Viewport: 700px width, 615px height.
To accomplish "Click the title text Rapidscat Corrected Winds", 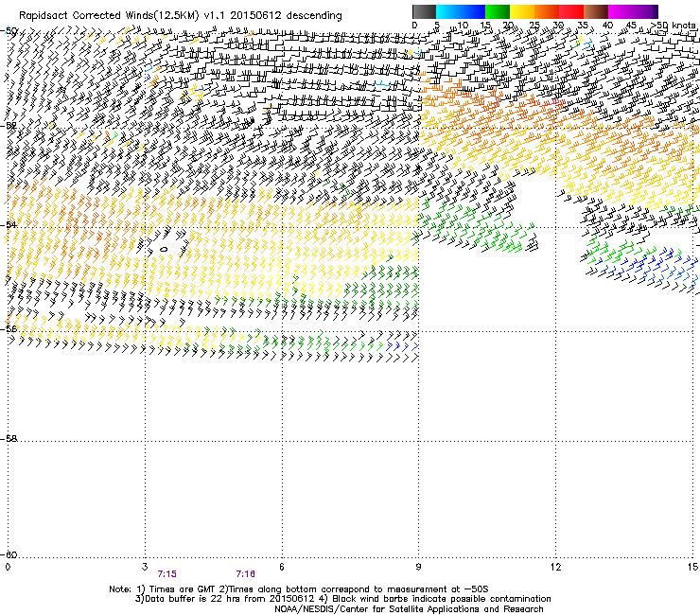I will pyautogui.click(x=86, y=16).
